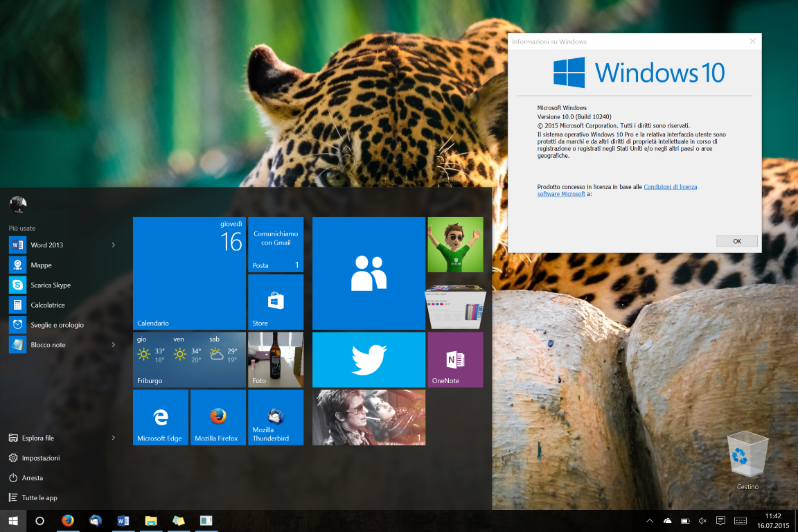This screenshot has width=798, height=532.
Task: Click the Versione 10.0 (Build 10240) text
Action: [x=574, y=116]
